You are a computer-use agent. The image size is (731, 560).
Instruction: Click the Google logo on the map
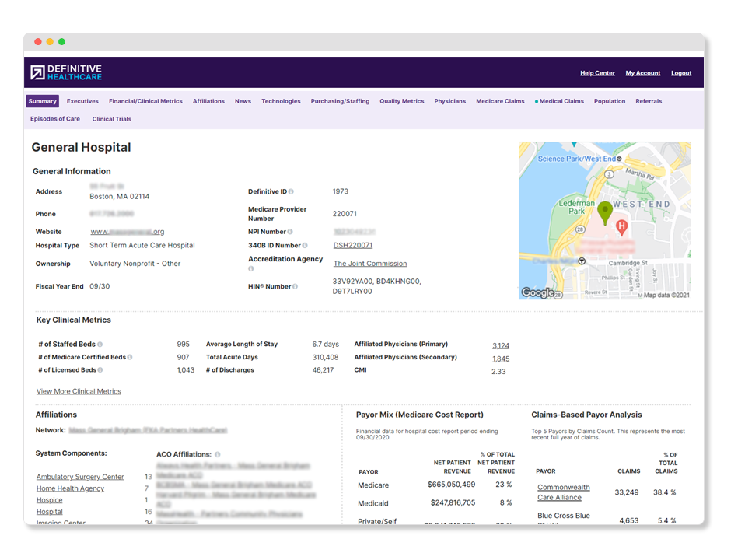coord(537,292)
